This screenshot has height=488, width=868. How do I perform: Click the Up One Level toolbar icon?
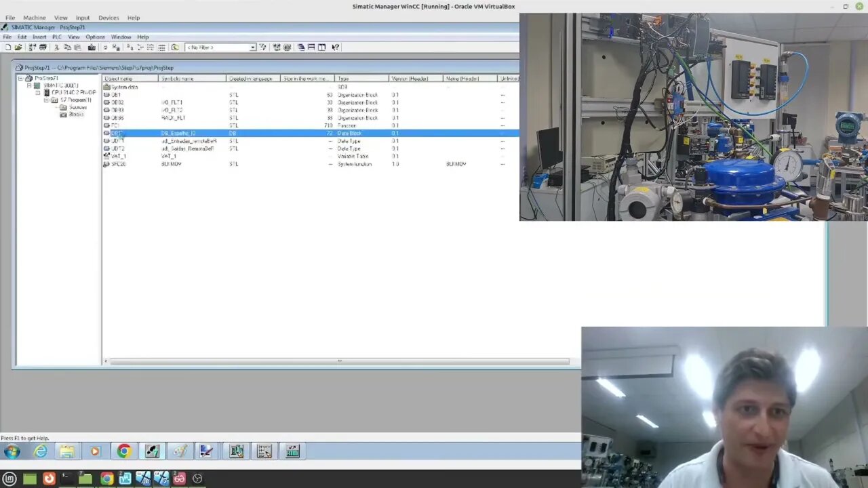coord(175,47)
